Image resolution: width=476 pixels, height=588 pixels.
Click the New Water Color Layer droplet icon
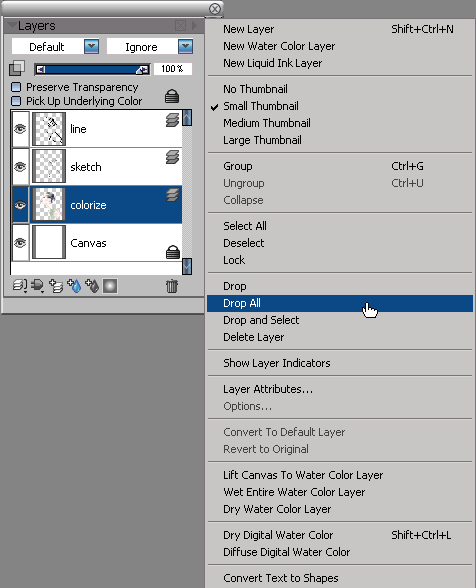point(75,286)
